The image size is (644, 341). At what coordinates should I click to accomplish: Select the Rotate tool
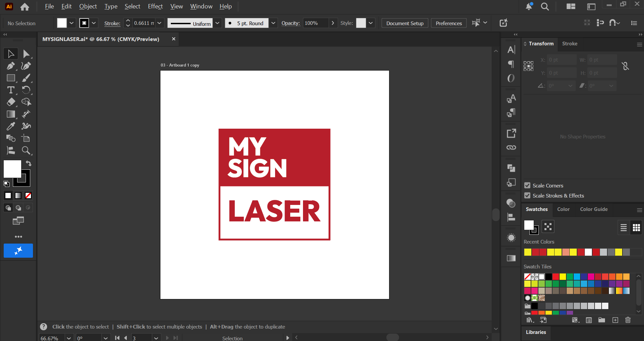click(x=26, y=90)
